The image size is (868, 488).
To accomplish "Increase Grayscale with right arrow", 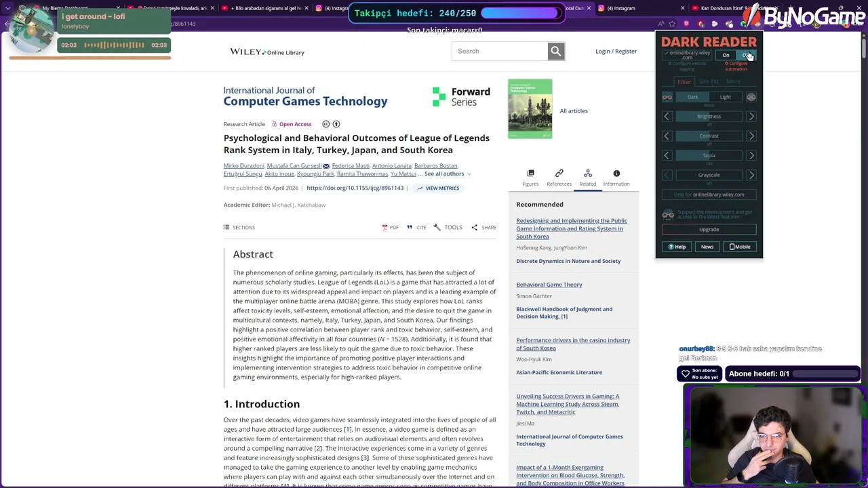I will coord(751,175).
